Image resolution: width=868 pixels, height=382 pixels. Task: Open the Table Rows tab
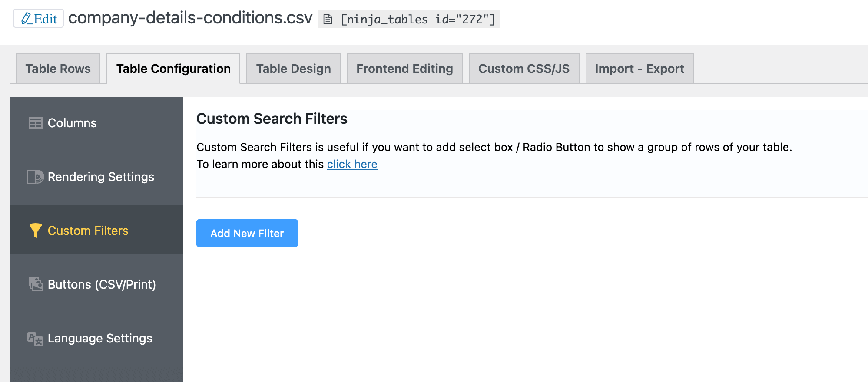click(x=58, y=69)
